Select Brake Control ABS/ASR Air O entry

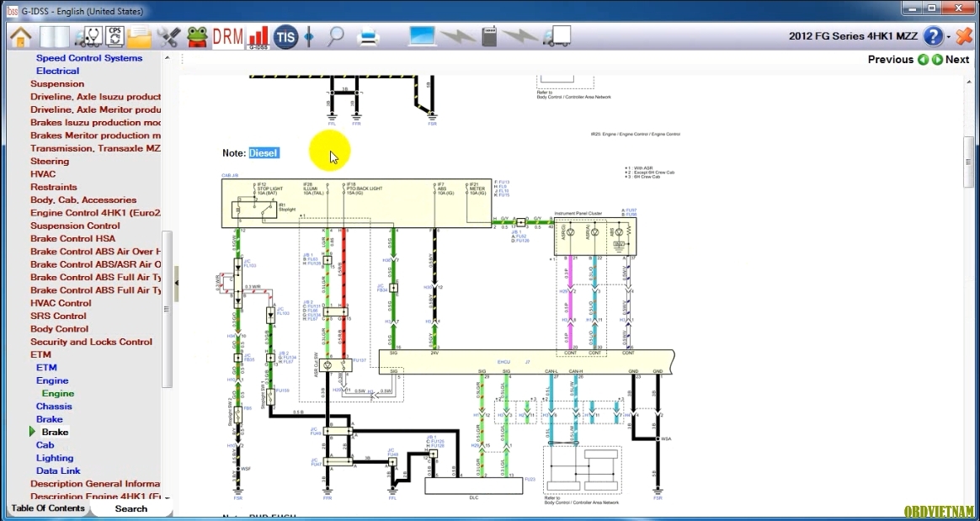[x=96, y=264]
